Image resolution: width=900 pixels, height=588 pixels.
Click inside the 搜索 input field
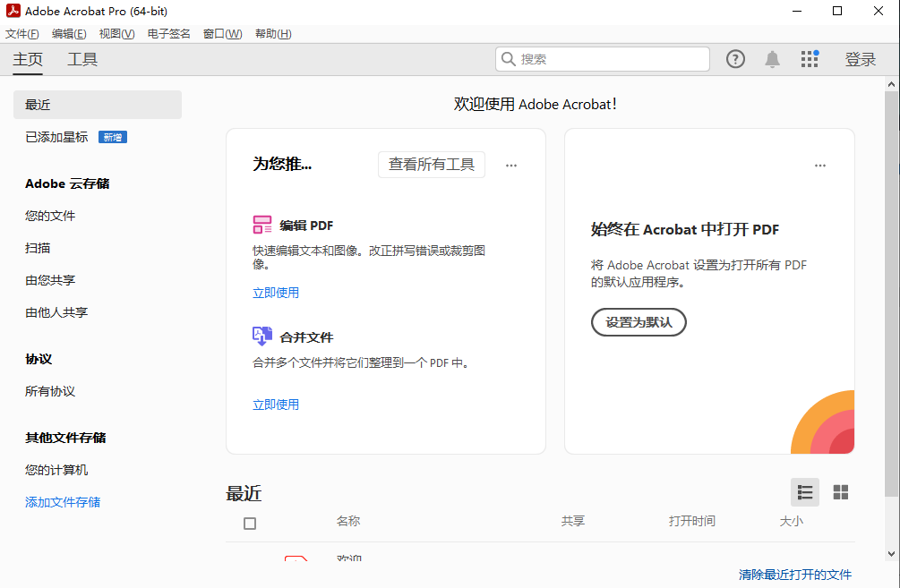tap(609, 59)
